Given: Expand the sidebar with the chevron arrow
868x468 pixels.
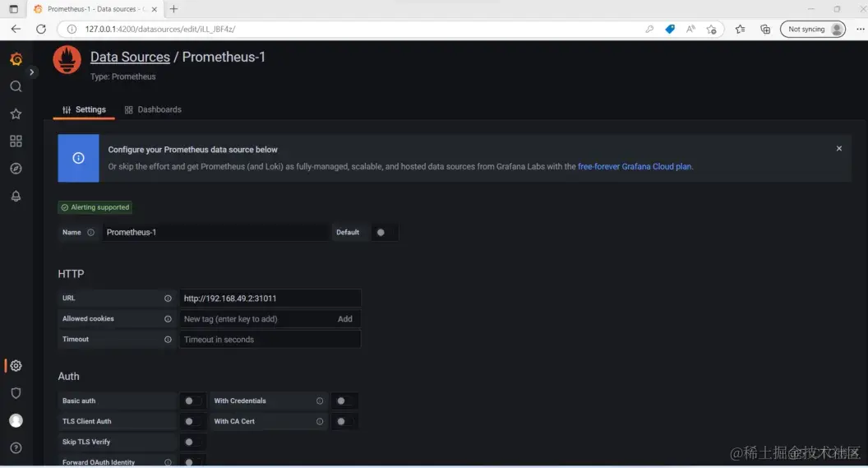Looking at the screenshot, I should click(31, 72).
